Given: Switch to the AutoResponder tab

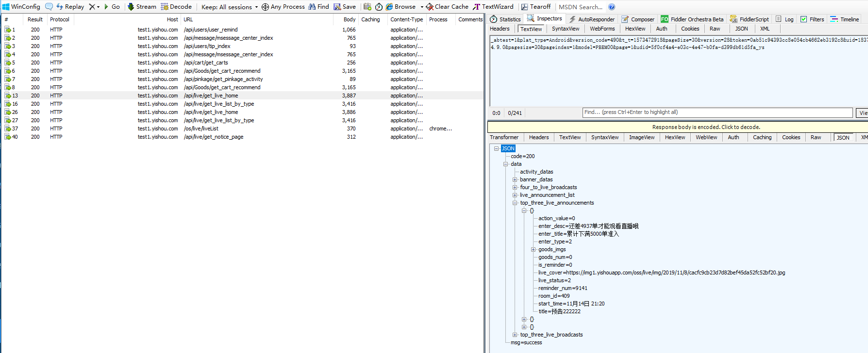Looking at the screenshot, I should pos(592,19).
